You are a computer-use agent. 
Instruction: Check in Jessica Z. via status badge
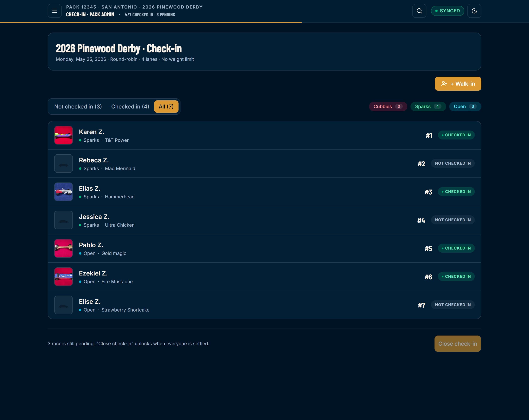coord(453,220)
